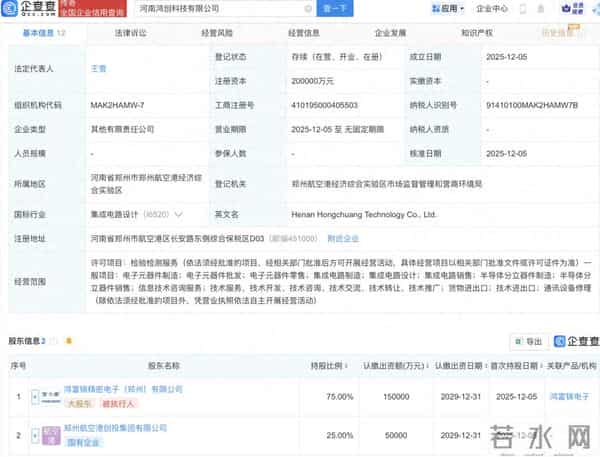
Task: Select English name Henan Hongchuang Technology
Action: click(x=364, y=214)
